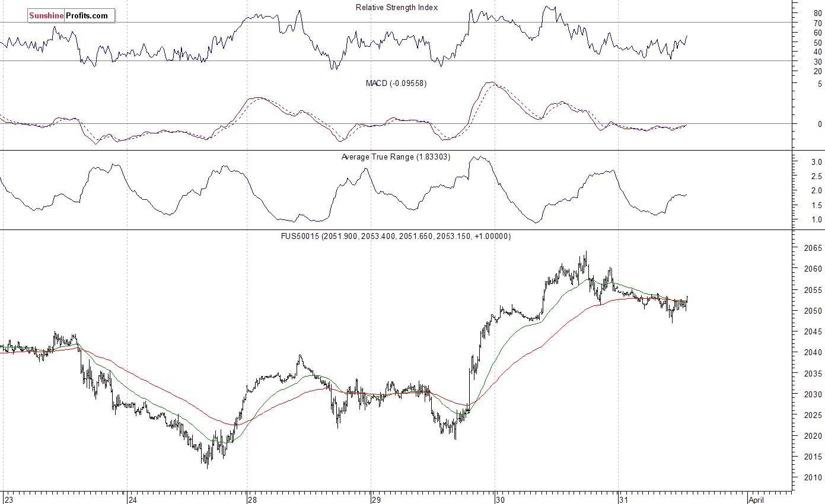Click the 2040 price axis label

coord(814,352)
